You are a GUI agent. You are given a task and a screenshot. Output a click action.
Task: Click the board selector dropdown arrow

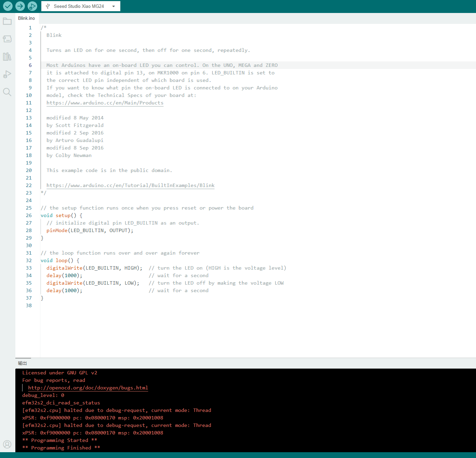click(114, 6)
